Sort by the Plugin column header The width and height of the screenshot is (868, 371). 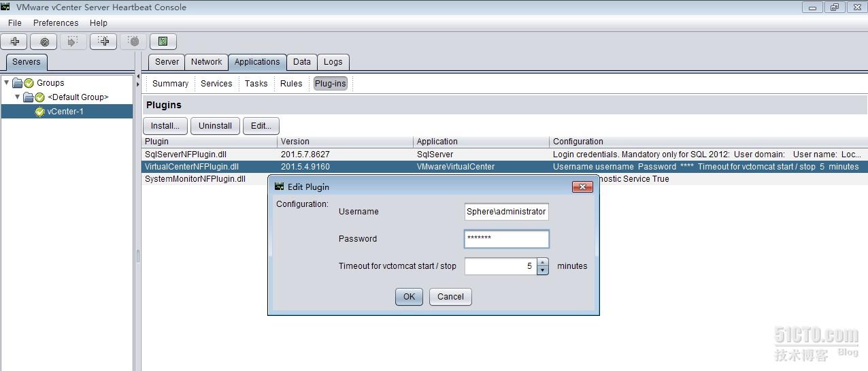pos(210,142)
